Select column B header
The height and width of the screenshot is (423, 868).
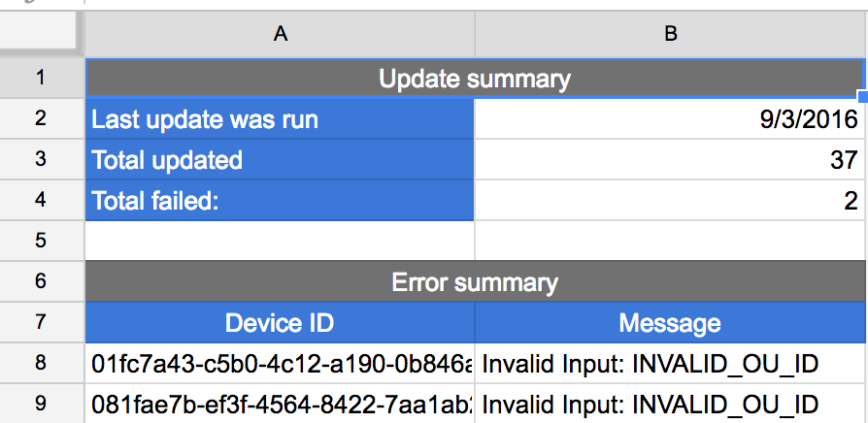[x=670, y=34]
